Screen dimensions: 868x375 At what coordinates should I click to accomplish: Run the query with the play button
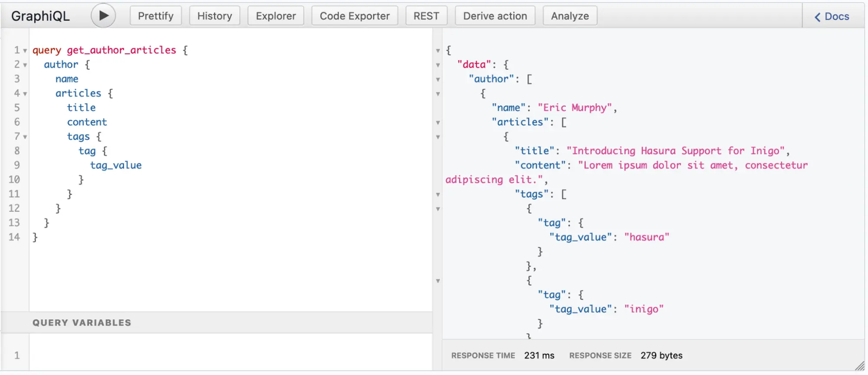pos(103,16)
